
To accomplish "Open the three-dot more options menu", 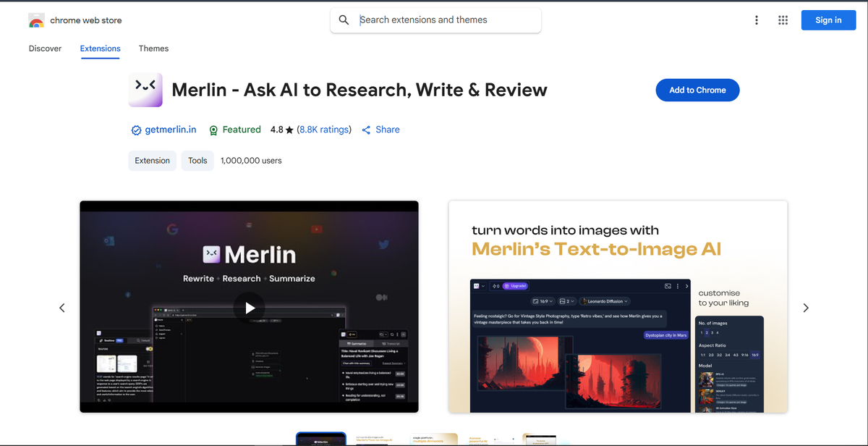I will [x=757, y=20].
